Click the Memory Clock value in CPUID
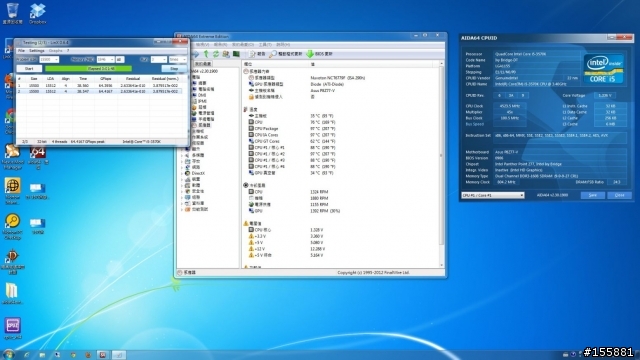The image size is (640, 360). [507, 182]
